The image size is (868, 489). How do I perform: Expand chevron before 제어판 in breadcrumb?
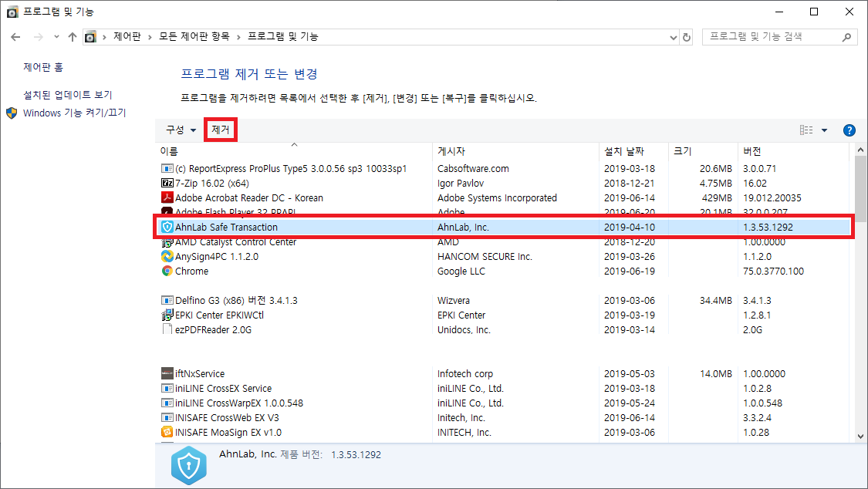(104, 37)
